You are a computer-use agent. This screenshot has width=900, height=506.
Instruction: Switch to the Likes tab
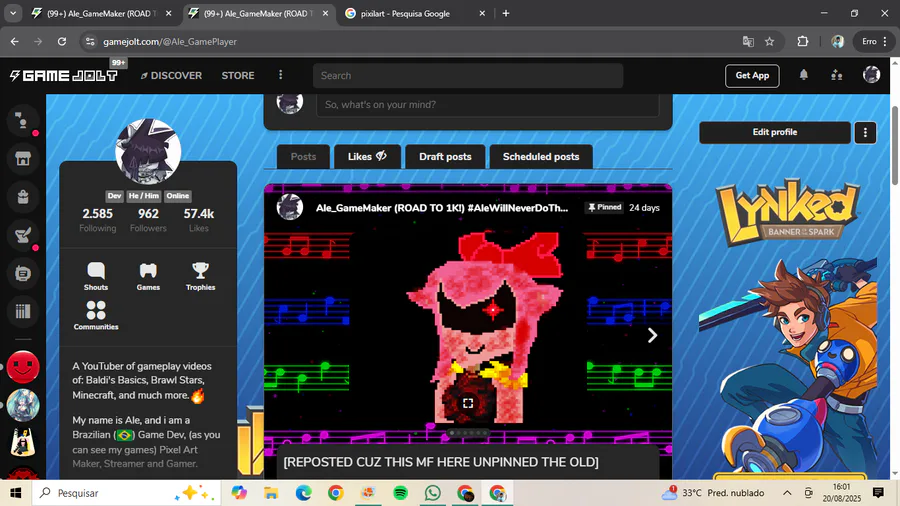click(x=367, y=157)
